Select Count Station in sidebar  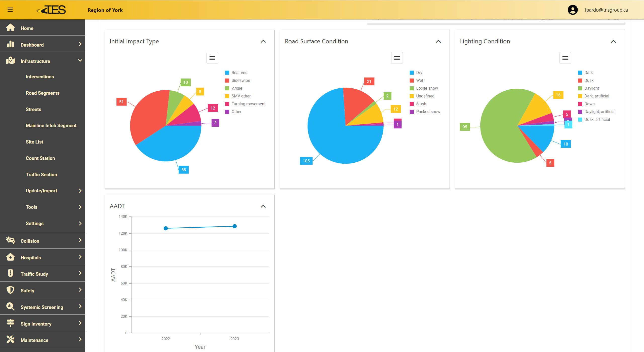coord(40,158)
